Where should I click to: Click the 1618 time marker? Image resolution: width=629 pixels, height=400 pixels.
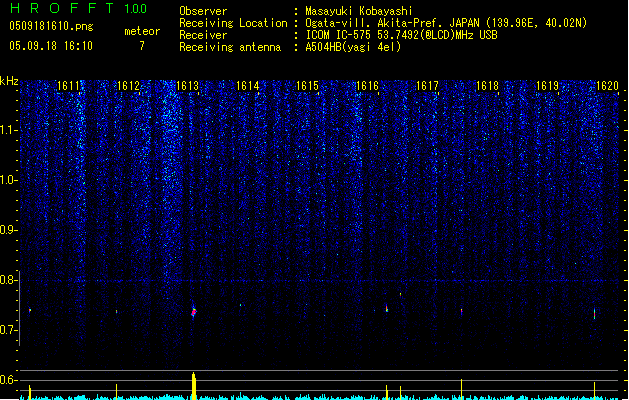pyautogui.click(x=487, y=86)
